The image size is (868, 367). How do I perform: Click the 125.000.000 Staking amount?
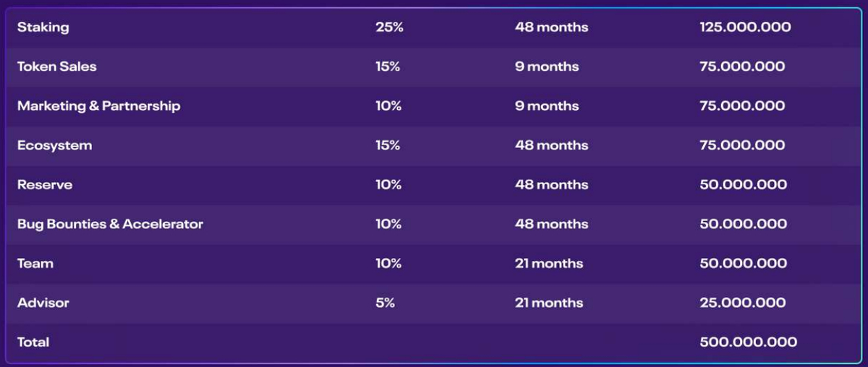coord(745,27)
